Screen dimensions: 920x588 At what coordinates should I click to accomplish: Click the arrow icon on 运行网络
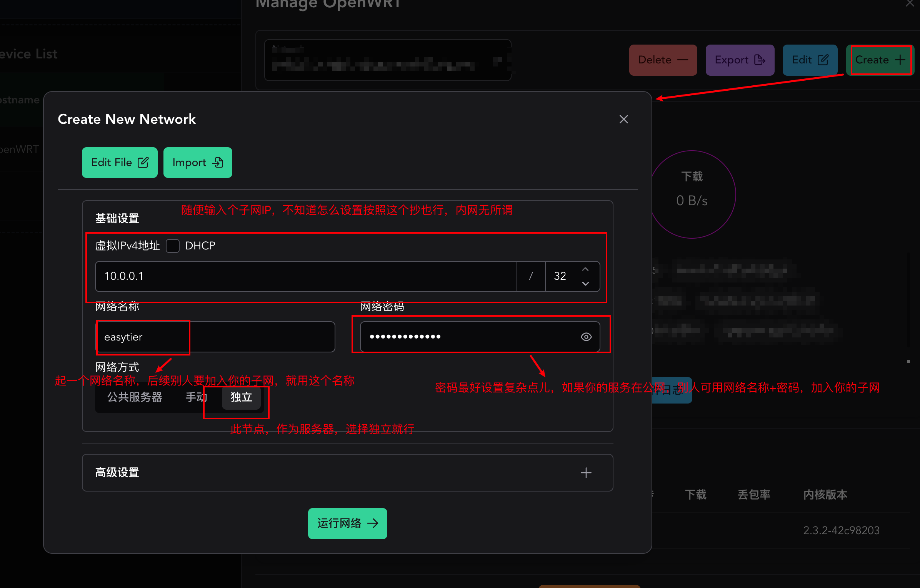pyautogui.click(x=373, y=523)
